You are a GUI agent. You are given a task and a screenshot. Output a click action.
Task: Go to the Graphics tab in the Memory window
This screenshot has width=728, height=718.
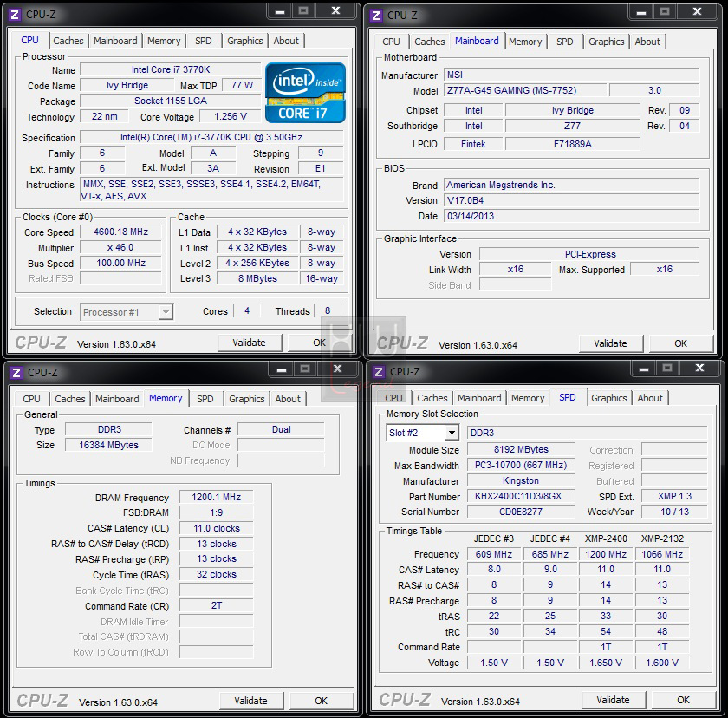[246, 399]
